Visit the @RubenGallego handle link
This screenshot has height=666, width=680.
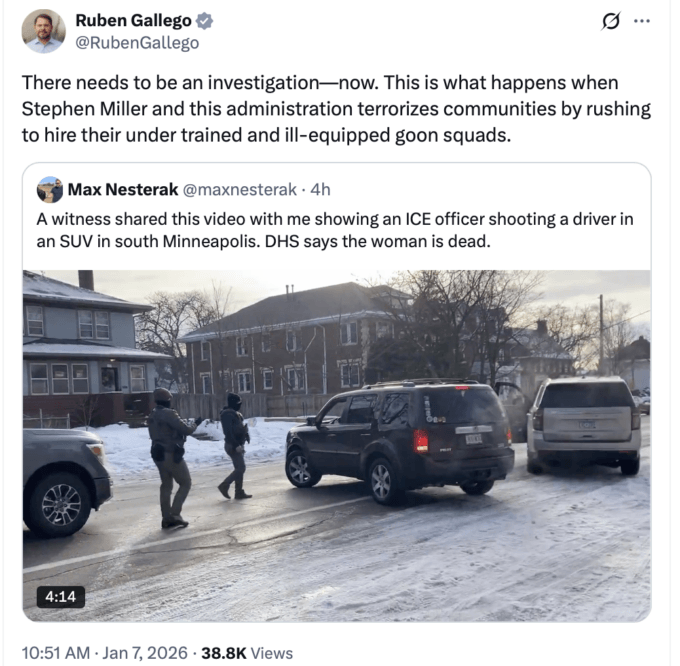(x=137, y=42)
